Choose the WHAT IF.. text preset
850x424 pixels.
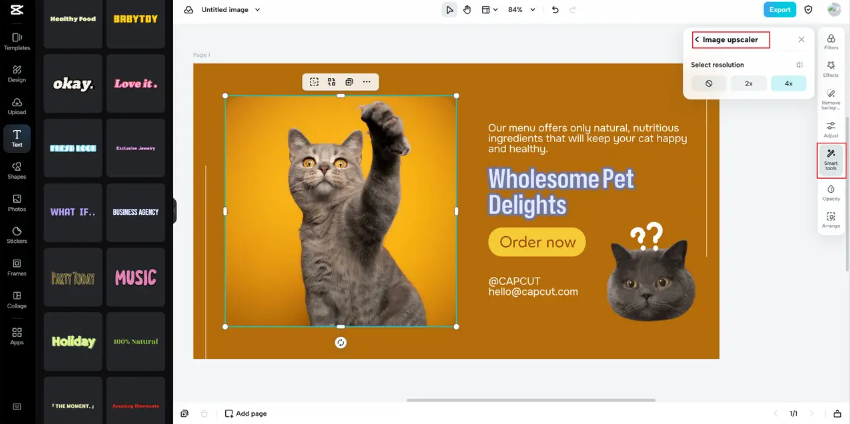pyautogui.click(x=73, y=213)
